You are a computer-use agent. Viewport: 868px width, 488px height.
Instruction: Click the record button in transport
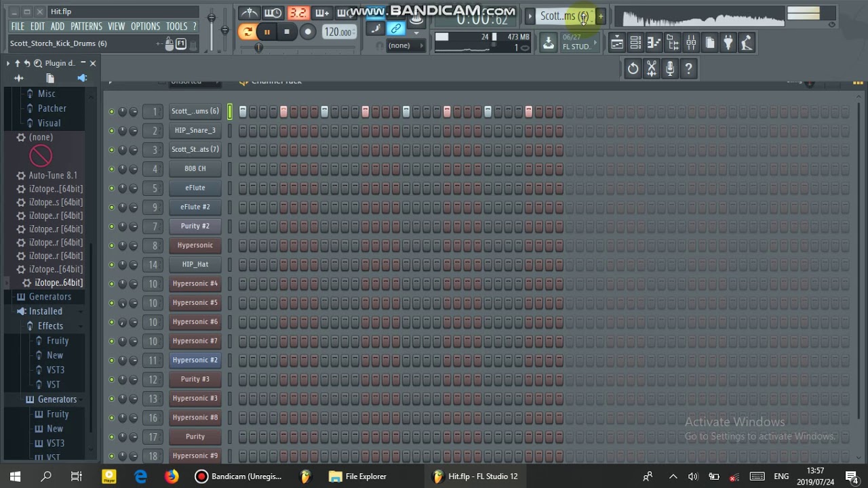(x=307, y=32)
